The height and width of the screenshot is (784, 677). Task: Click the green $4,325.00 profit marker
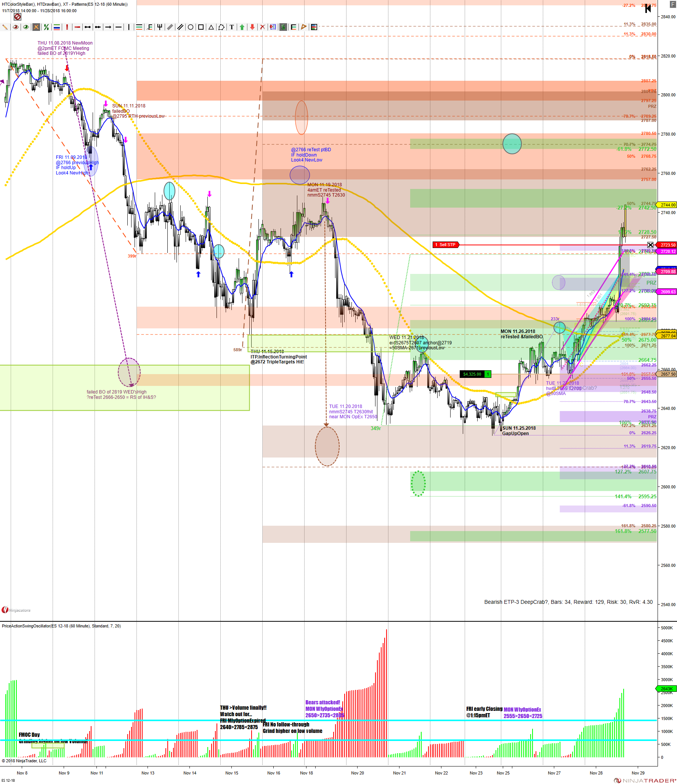[x=475, y=374]
